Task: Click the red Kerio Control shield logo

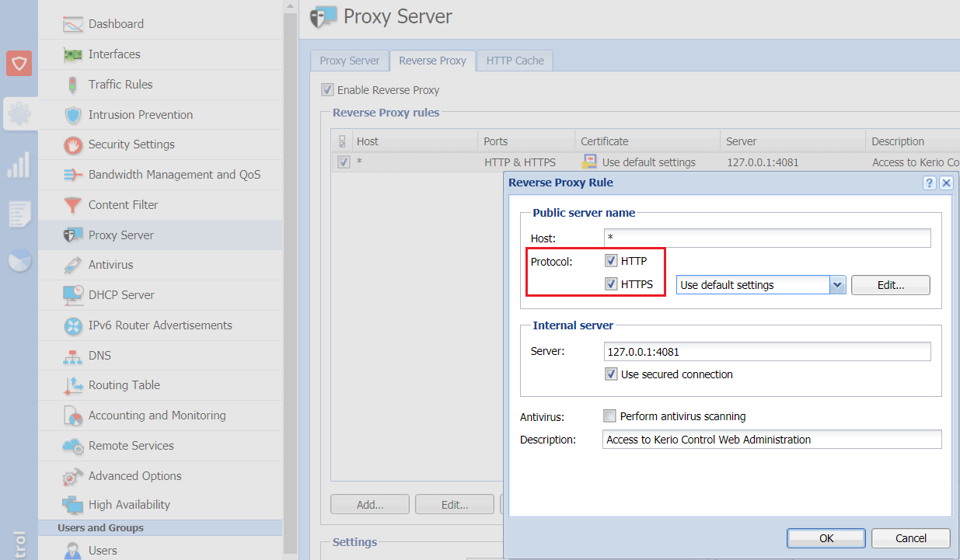Action: (19, 63)
